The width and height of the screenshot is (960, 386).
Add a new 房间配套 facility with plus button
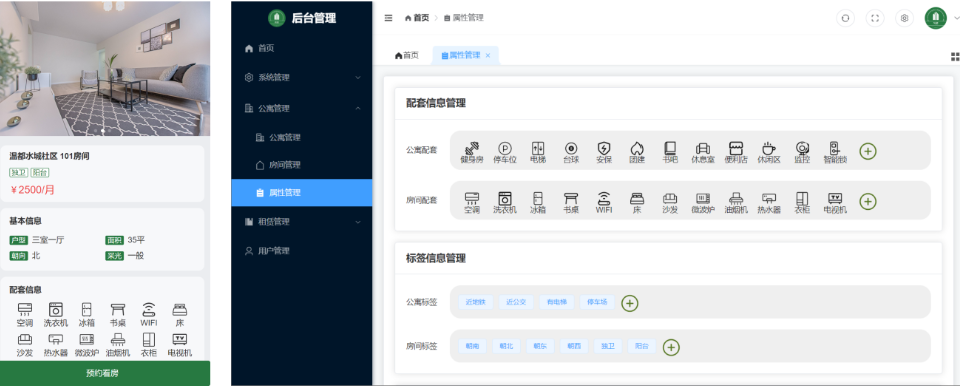868,201
